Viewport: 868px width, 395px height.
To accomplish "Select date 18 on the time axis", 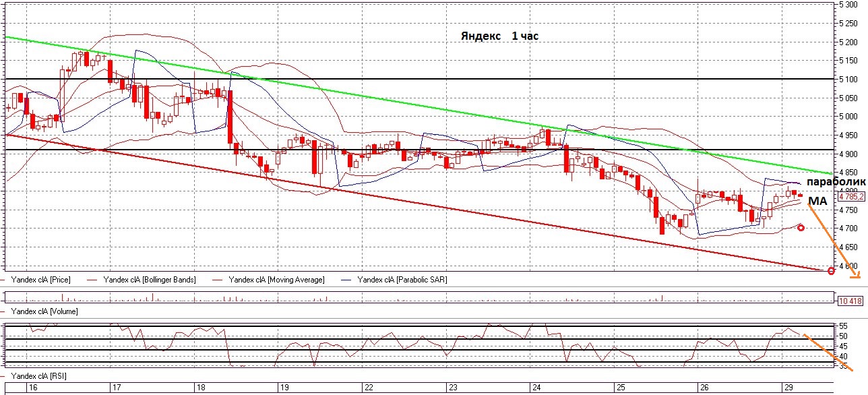I will [x=199, y=388].
